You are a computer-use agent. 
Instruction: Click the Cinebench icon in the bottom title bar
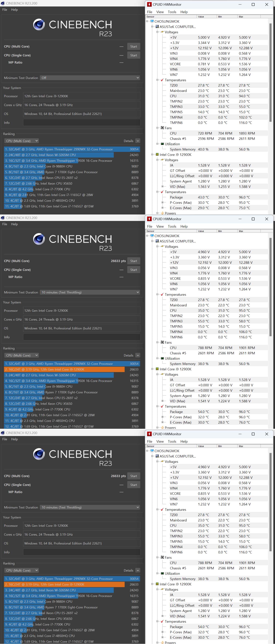(x=3, y=433)
